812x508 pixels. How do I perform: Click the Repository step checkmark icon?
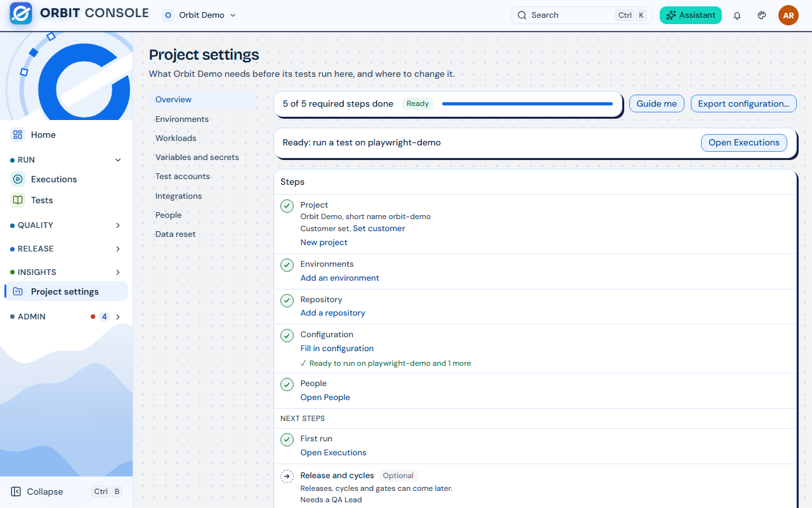point(287,300)
